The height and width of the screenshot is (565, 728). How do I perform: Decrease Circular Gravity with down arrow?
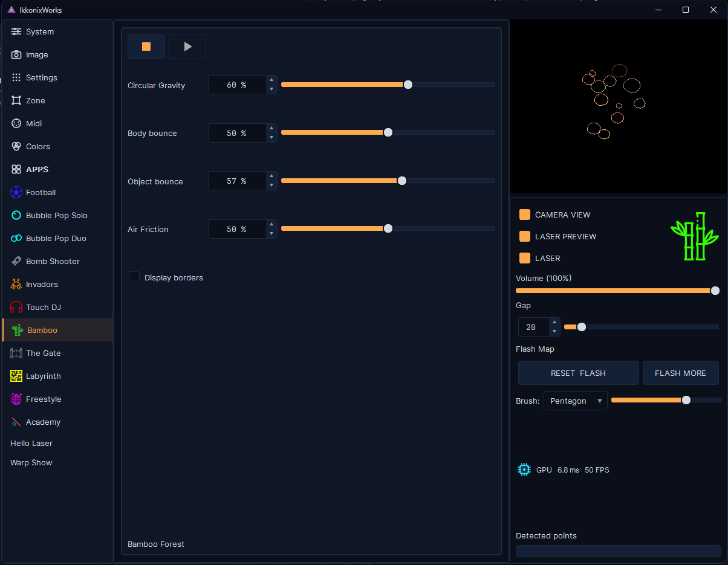tap(271, 89)
